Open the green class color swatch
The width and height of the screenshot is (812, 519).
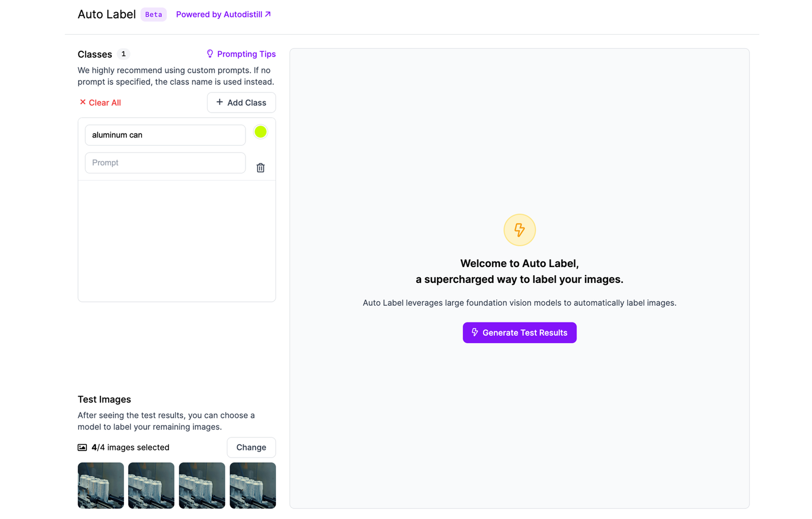tap(260, 132)
